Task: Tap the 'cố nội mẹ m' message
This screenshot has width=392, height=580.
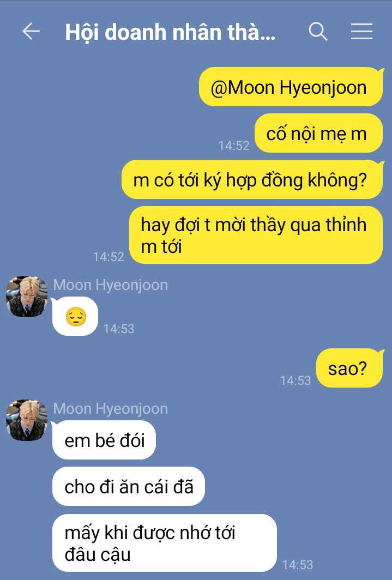Action: (318, 133)
